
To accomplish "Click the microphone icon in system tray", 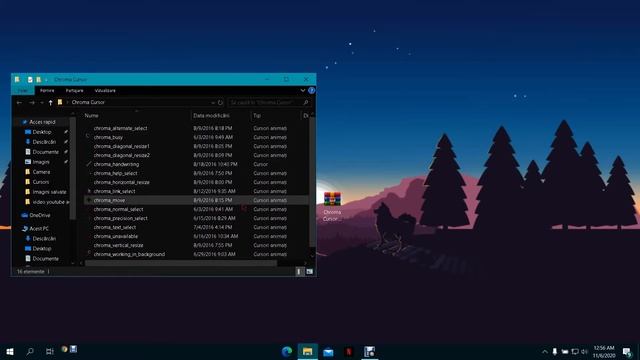I will (x=555, y=351).
